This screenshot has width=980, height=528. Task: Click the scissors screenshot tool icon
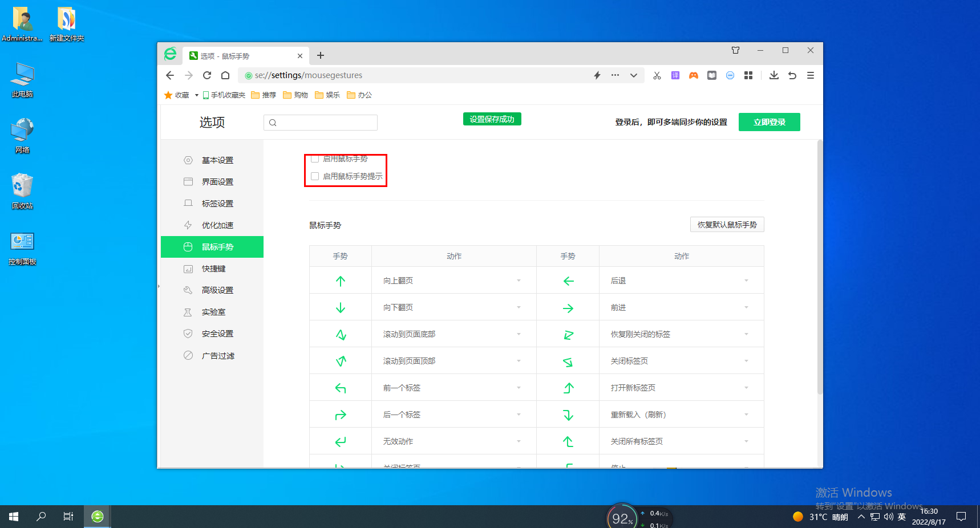(x=657, y=75)
